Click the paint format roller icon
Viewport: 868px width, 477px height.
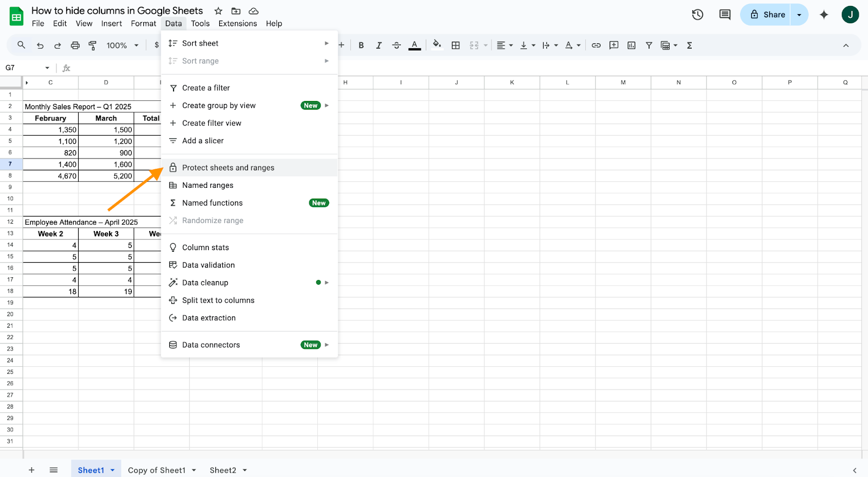[93, 46]
